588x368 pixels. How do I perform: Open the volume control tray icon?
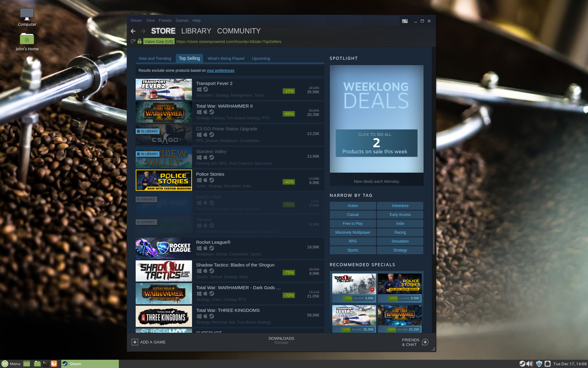530,364
